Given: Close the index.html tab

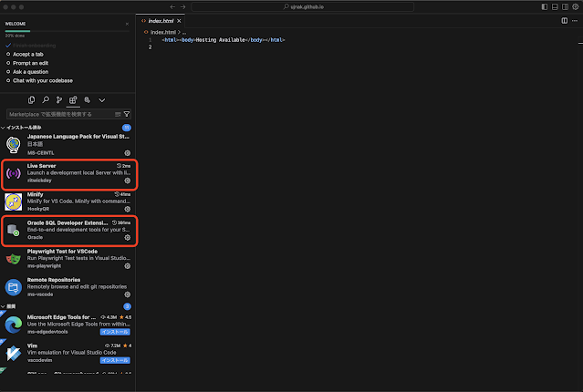Looking at the screenshot, I should [179, 21].
